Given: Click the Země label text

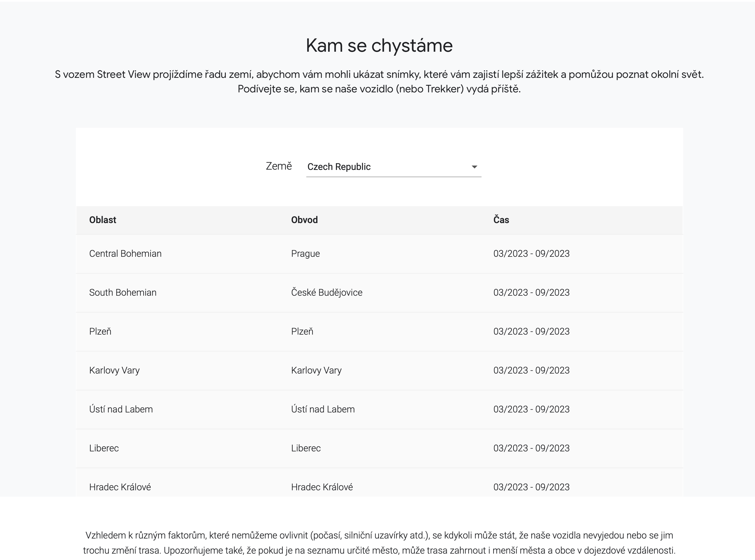Looking at the screenshot, I should pos(278,166).
